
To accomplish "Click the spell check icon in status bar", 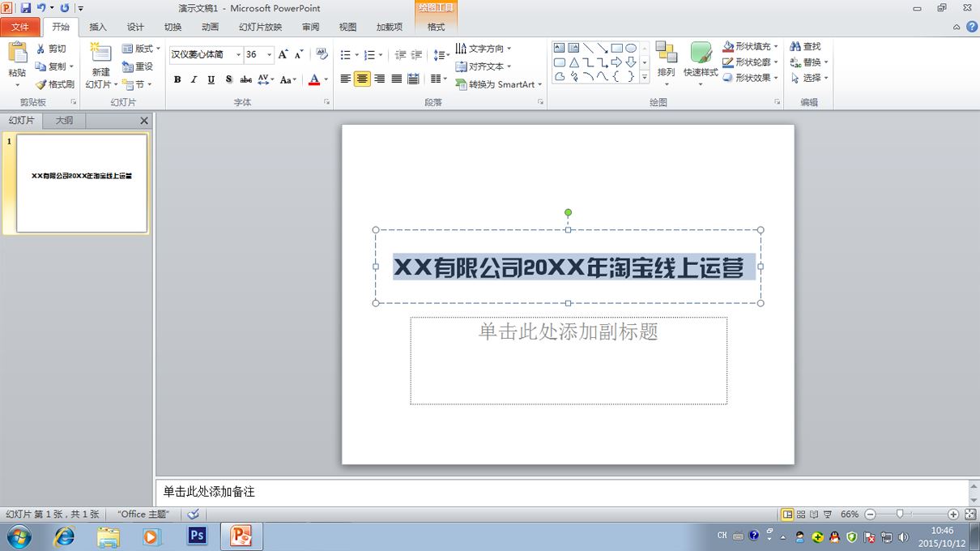I will [x=193, y=514].
